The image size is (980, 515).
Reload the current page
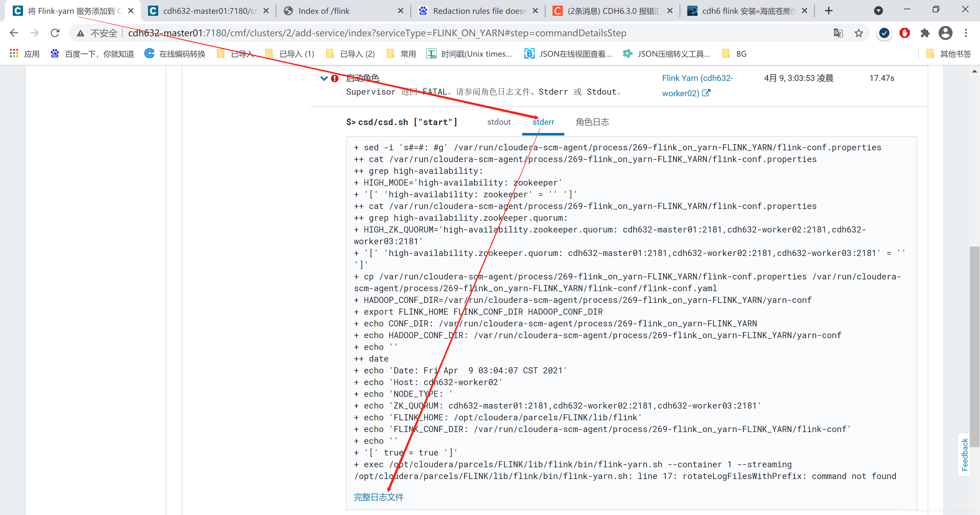coord(55,33)
